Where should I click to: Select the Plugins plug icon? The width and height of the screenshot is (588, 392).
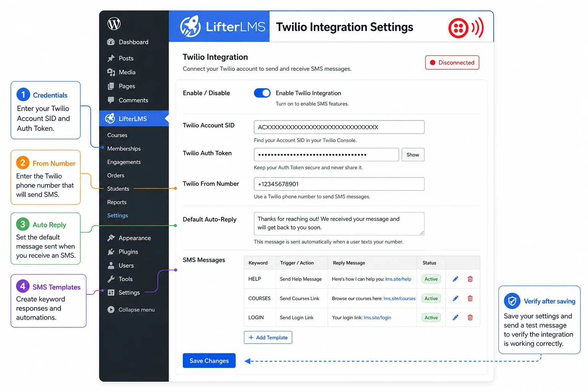point(111,252)
